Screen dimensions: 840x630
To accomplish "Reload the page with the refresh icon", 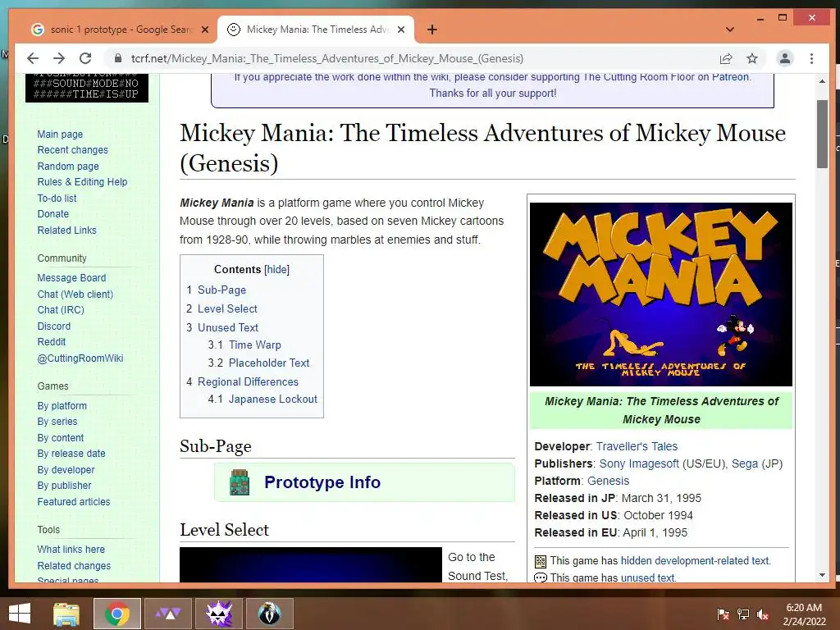I will point(85,58).
